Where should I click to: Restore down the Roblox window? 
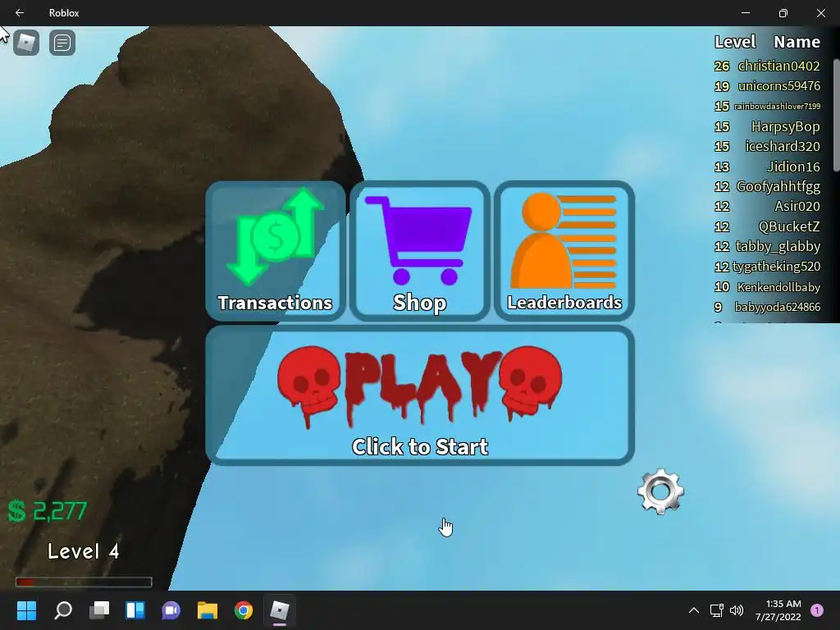tap(783, 13)
